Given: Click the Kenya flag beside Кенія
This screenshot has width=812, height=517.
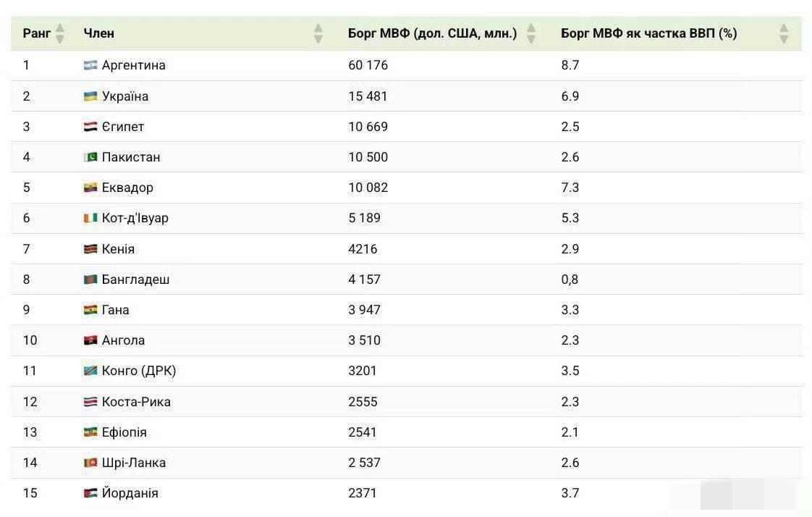Looking at the screenshot, I should pos(90,249).
